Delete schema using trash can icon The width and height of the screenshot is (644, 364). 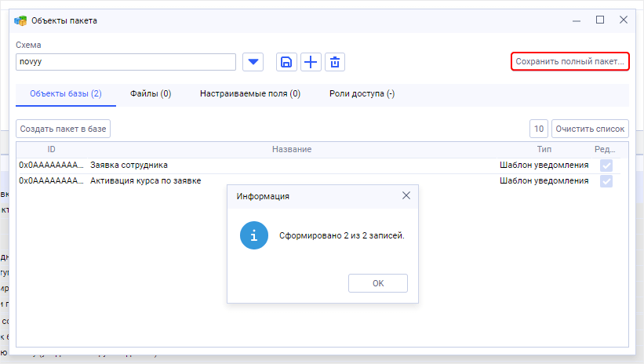335,62
